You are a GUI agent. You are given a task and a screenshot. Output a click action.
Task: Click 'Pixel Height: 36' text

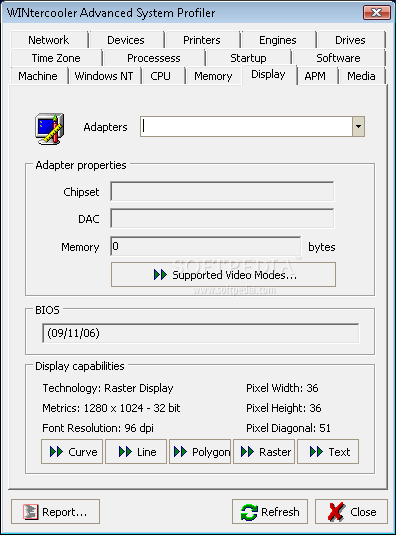point(283,408)
